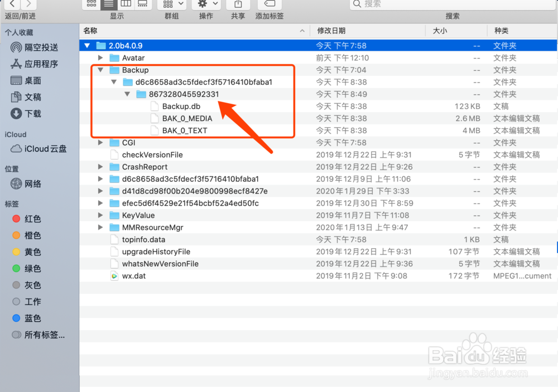The width and height of the screenshot is (558, 392).
Task: Select the checkVersionFile file
Action: tap(152, 155)
